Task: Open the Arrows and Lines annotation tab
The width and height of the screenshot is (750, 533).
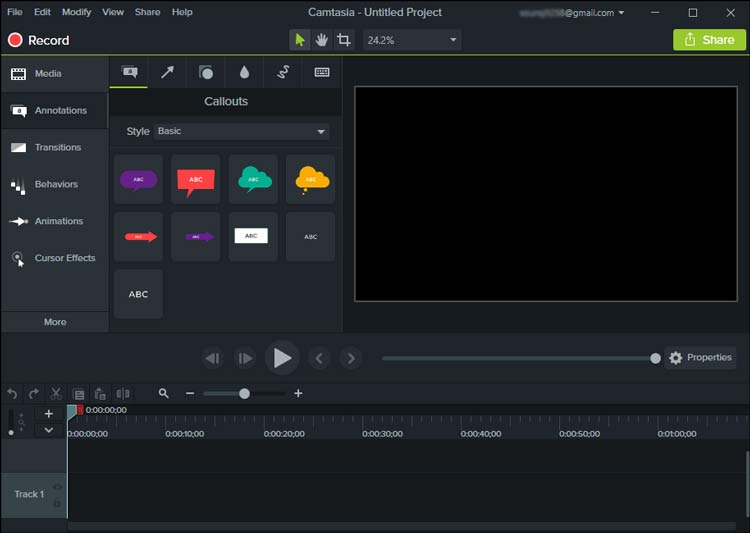Action: tap(167, 73)
